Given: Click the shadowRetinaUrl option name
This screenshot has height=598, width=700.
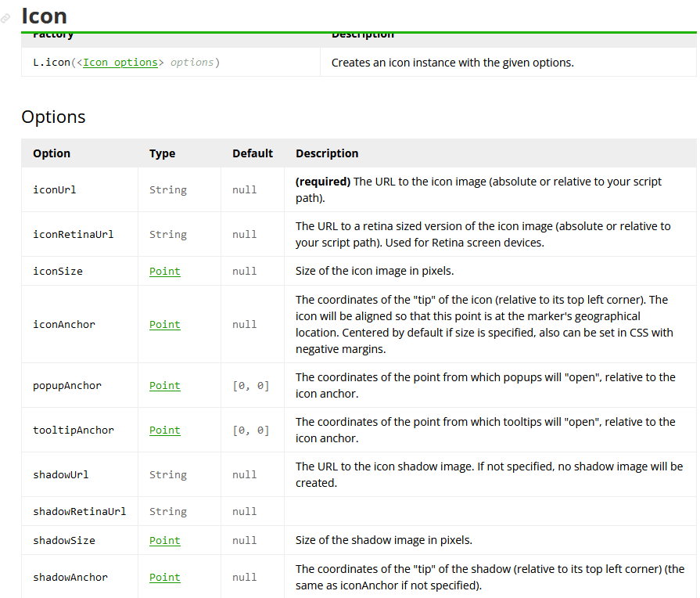Looking at the screenshot, I should tap(79, 512).
